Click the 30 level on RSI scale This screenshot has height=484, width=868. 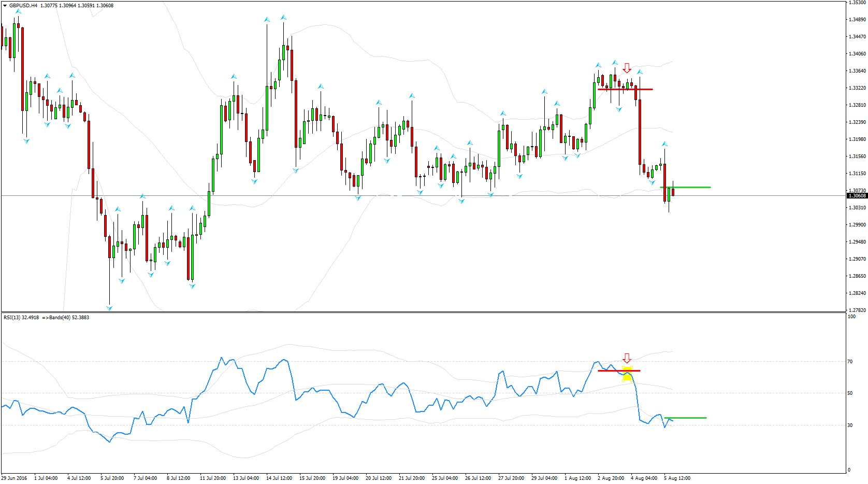pyautogui.click(x=850, y=425)
